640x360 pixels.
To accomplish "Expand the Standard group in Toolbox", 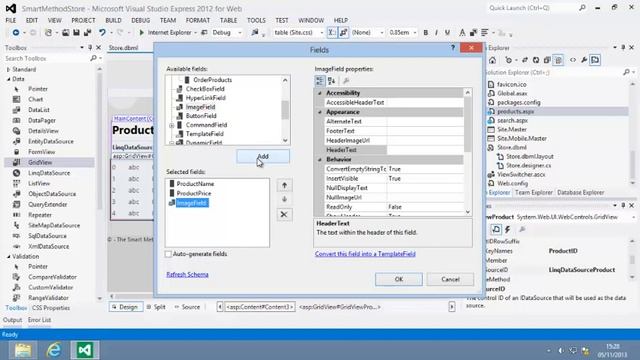I will coord(9,70).
